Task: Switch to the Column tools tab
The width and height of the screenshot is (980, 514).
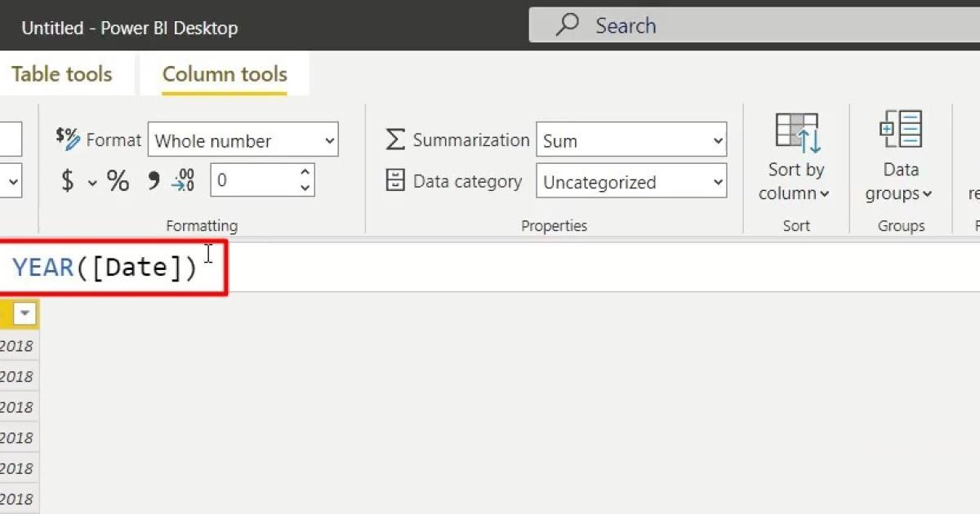Action: point(225,74)
